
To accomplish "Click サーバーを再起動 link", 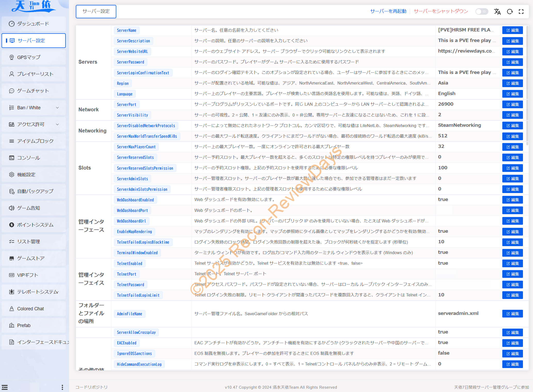I will pyautogui.click(x=388, y=11).
